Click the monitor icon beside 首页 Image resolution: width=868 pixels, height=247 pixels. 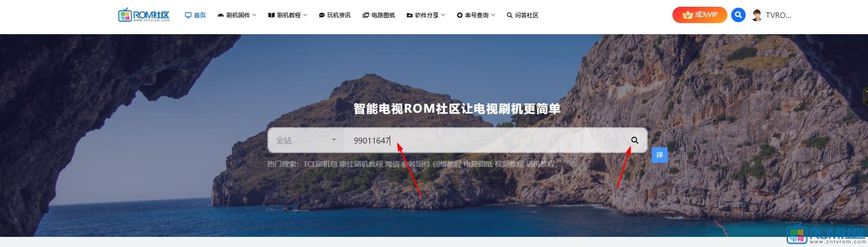188,15
